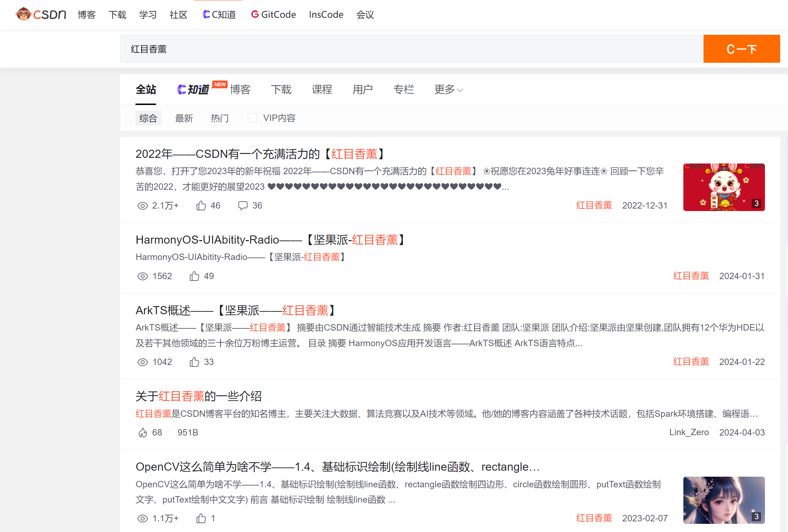This screenshot has width=788, height=532.
Task: Click the comment bubble icon showing 36
Action: click(243, 206)
